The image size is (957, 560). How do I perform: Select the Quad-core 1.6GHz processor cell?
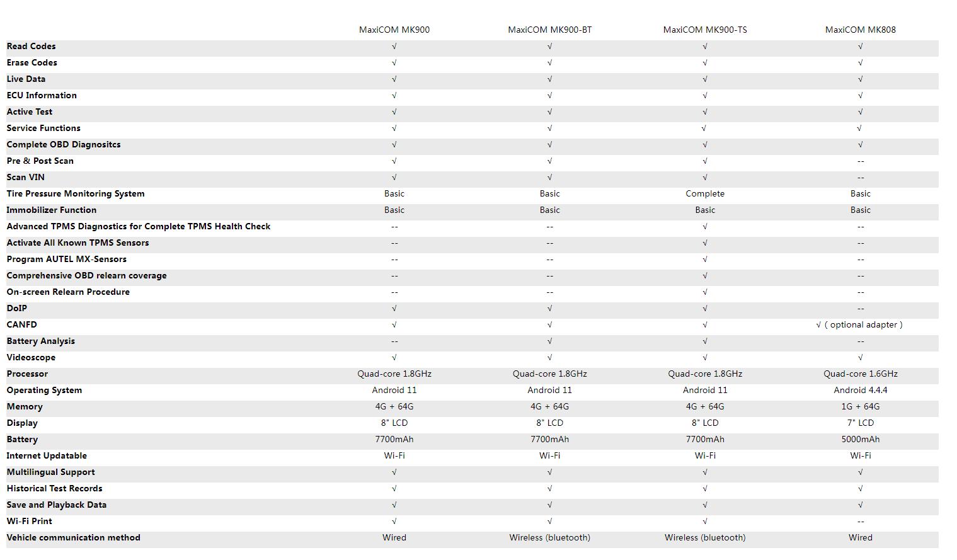[x=860, y=374]
